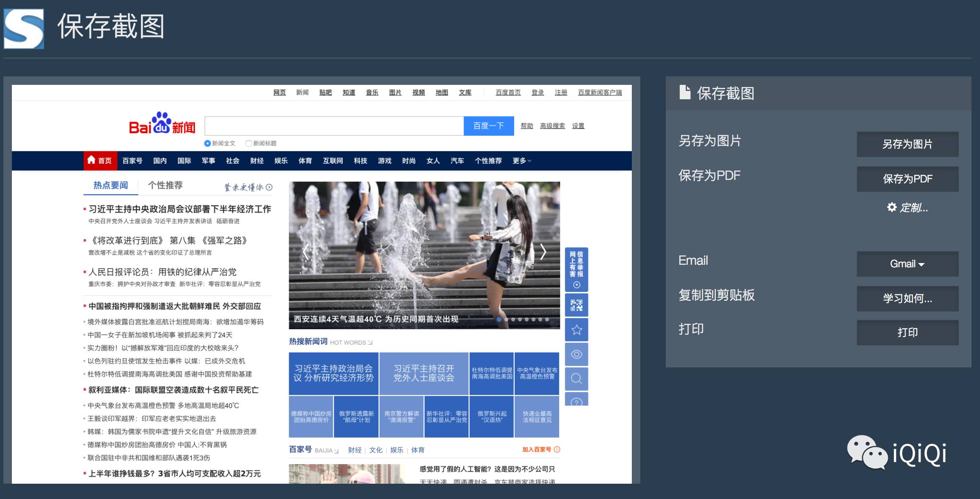
Task: Open headline 叙利亚媒体：国际联盟空袭造成数十名叙平民死亡
Action: [173, 390]
